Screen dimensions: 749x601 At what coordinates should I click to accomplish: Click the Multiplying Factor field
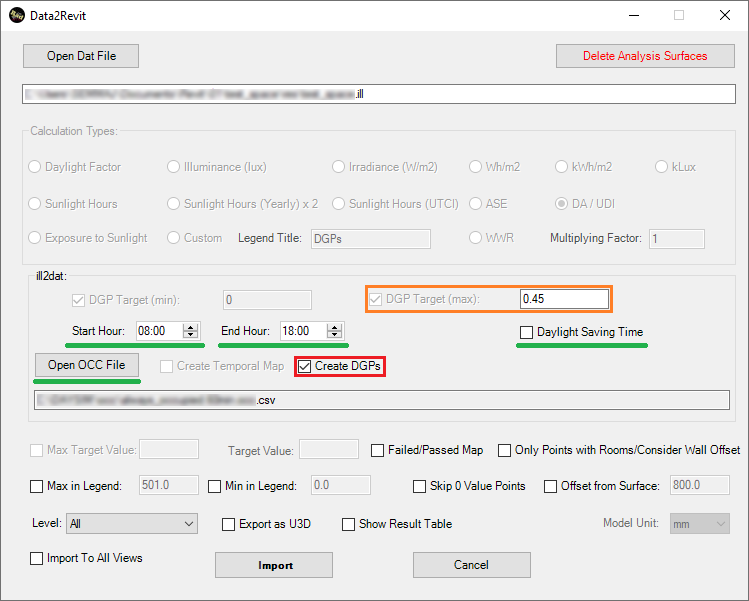677,239
